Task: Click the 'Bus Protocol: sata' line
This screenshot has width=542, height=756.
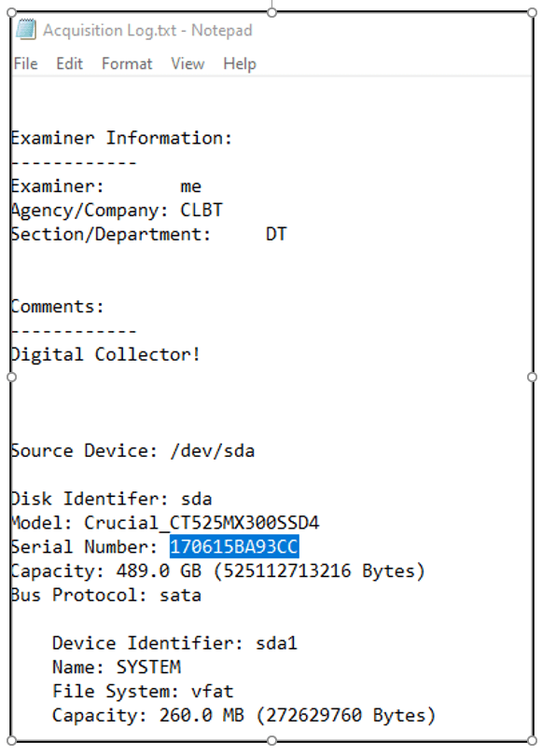Action: [x=106, y=595]
